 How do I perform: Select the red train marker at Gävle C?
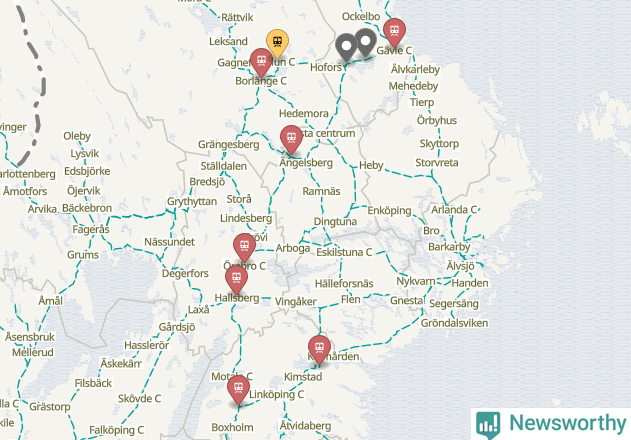(394, 32)
